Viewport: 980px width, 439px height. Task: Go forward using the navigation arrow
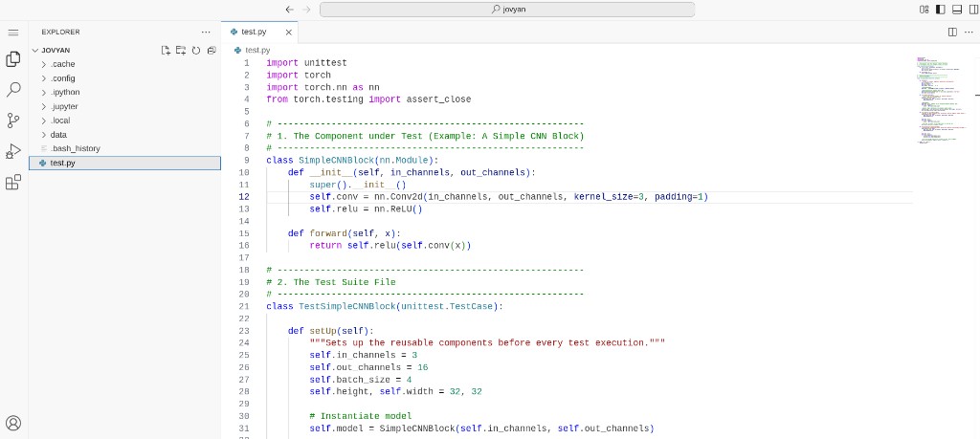pos(306,10)
